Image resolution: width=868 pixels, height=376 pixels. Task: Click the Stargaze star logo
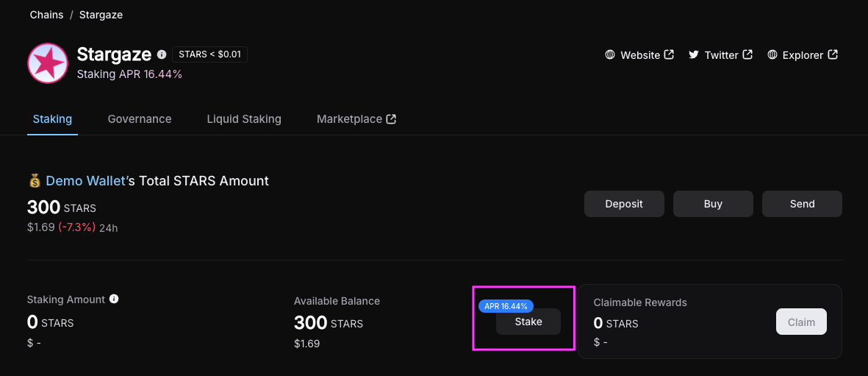click(x=48, y=63)
